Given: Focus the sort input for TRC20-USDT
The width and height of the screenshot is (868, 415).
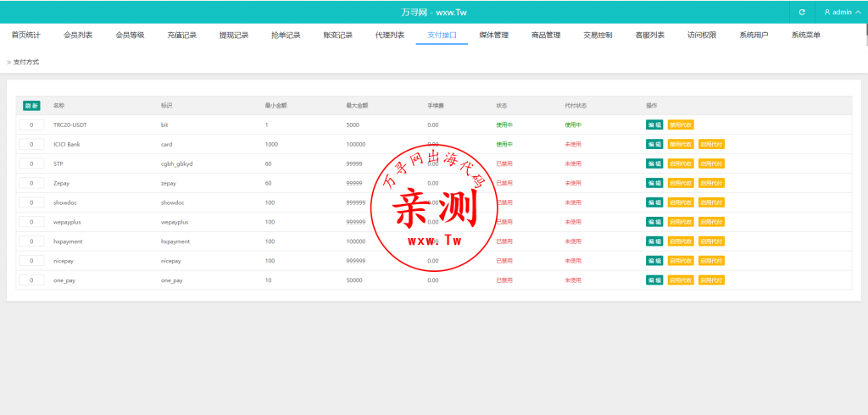Looking at the screenshot, I should point(31,125).
